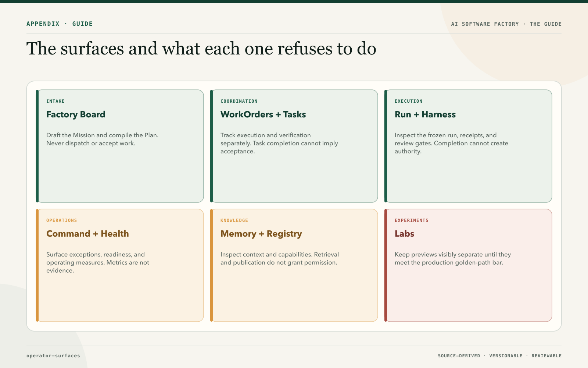588x368 pixels.
Task: Click the "KNOWLEDGE" category label
Action: pos(234,220)
